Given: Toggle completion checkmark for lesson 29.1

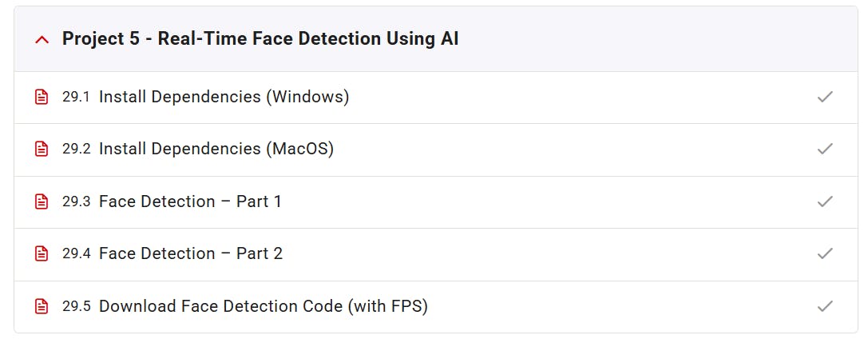Looking at the screenshot, I should click(825, 97).
